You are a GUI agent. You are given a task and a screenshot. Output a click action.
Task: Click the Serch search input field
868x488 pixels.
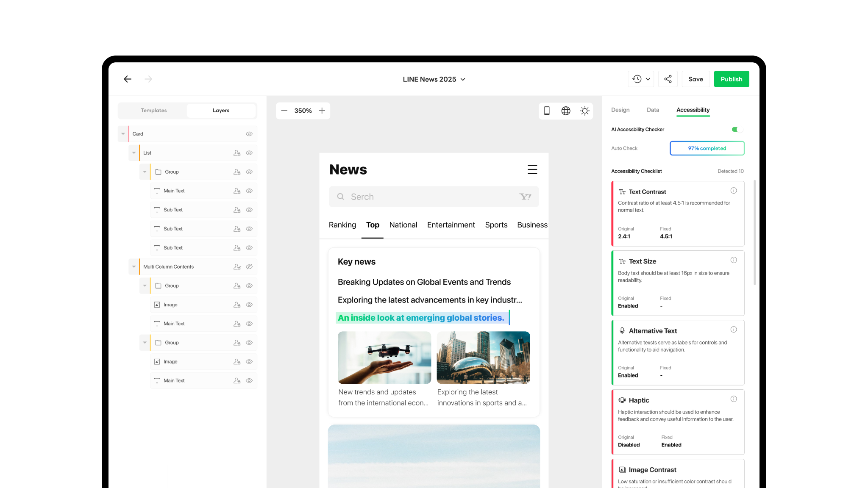(x=434, y=197)
